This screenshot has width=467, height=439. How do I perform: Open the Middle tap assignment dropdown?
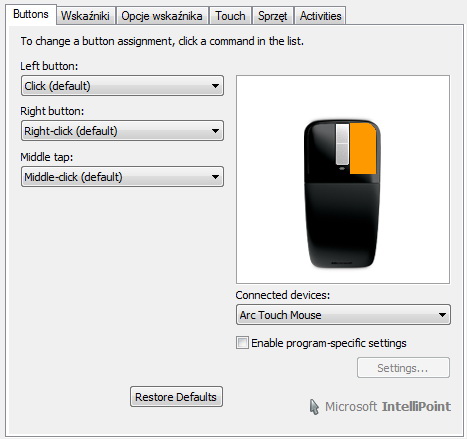click(122, 177)
